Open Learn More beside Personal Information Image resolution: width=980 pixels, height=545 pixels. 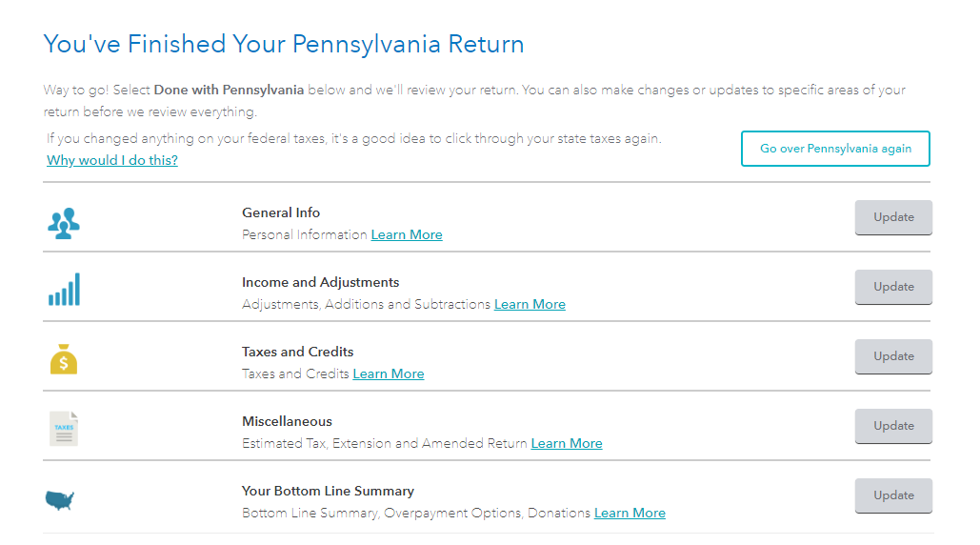pos(407,234)
